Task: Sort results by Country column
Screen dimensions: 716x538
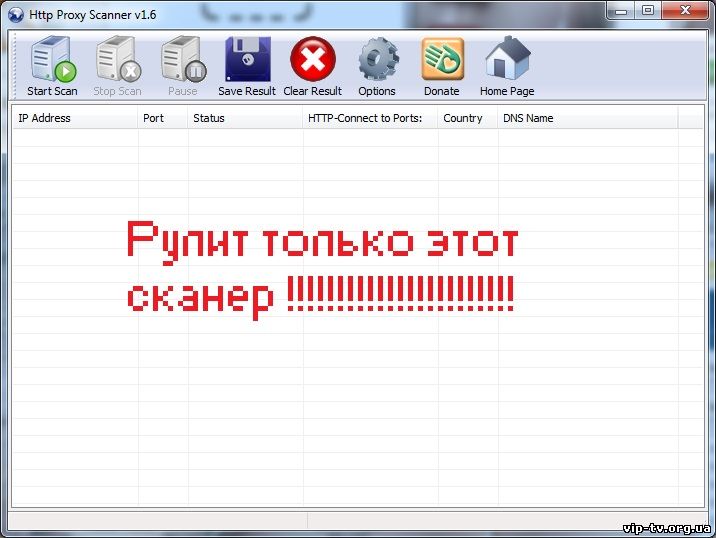Action: coord(466,118)
